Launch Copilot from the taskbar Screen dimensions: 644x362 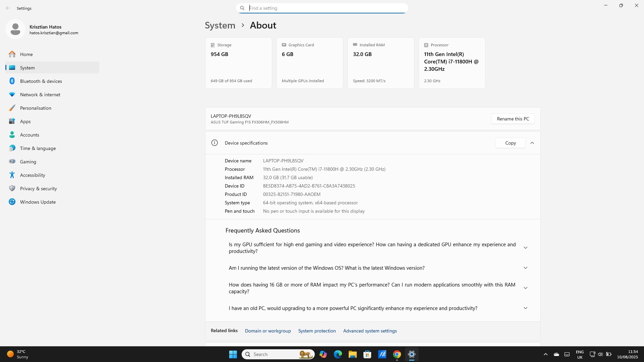coord(323,354)
